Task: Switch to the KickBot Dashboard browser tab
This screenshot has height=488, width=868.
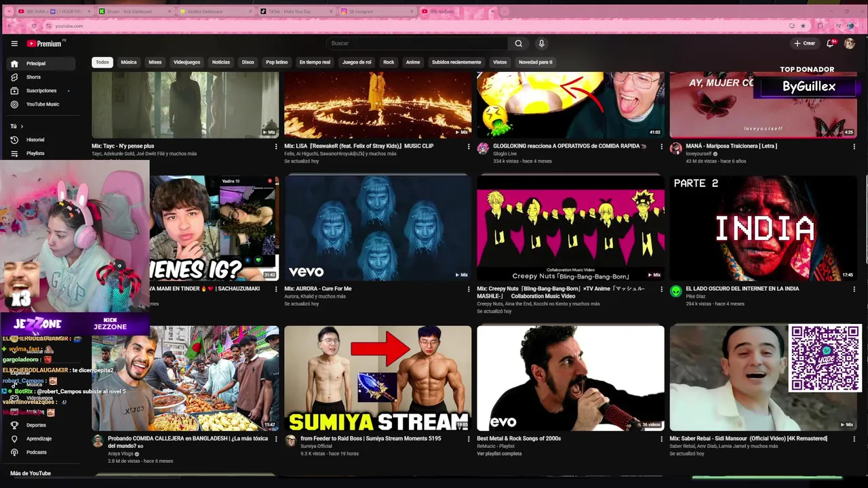Action: point(217,12)
